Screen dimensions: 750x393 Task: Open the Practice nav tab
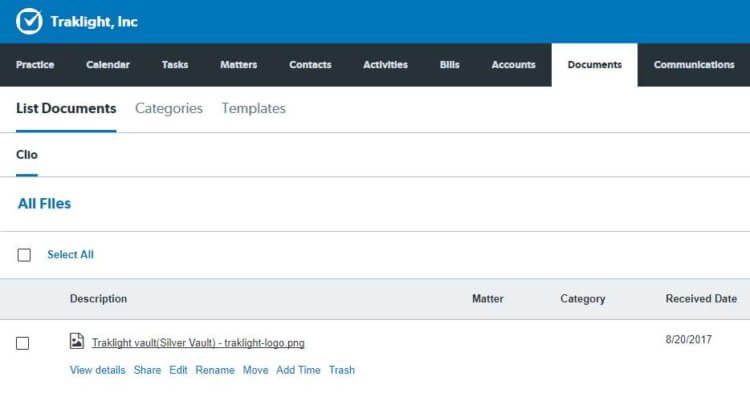pos(35,65)
